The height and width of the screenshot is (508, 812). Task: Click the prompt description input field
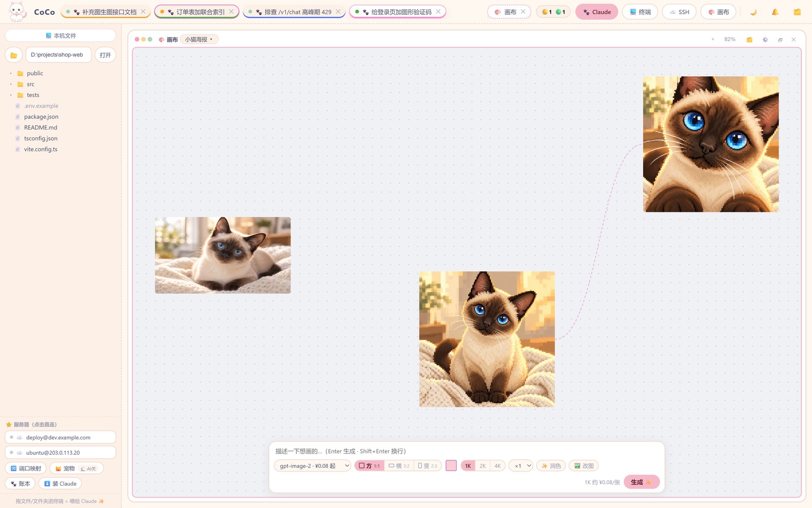467,451
